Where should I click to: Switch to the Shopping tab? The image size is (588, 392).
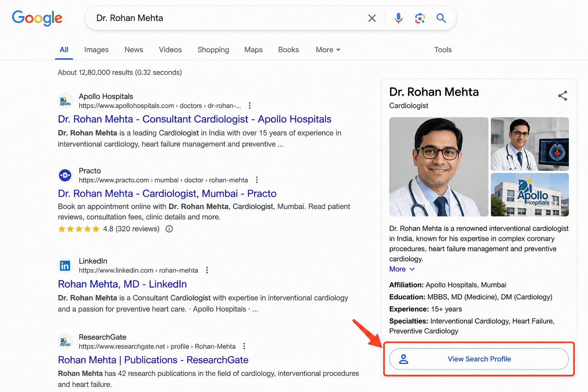click(213, 50)
